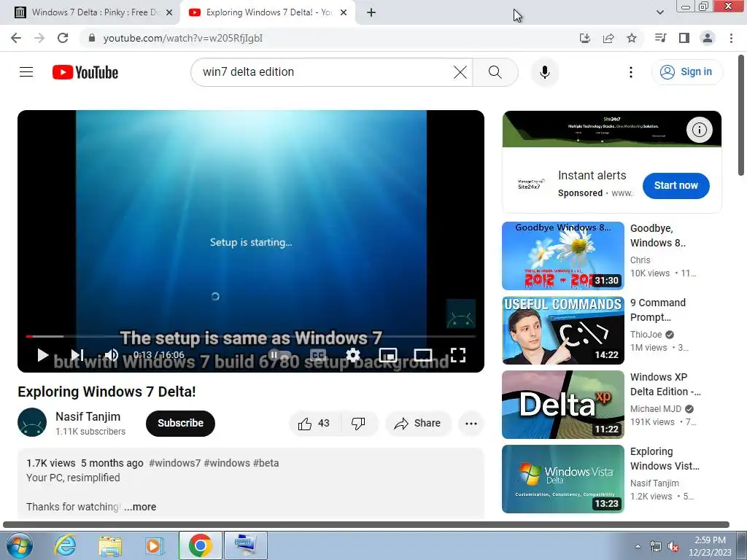Open the network tray icon
747x560 pixels.
(x=656, y=546)
